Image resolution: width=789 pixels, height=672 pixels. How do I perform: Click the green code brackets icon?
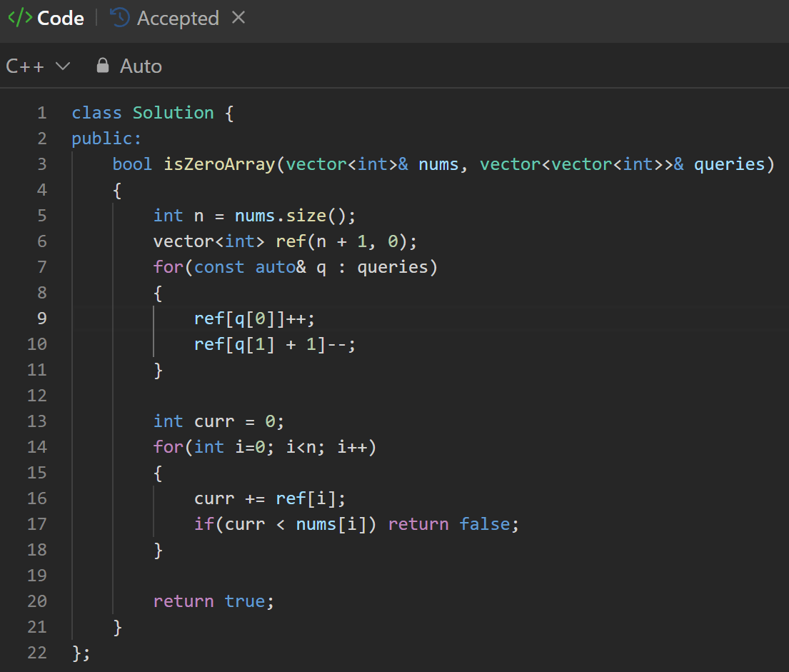[x=20, y=18]
